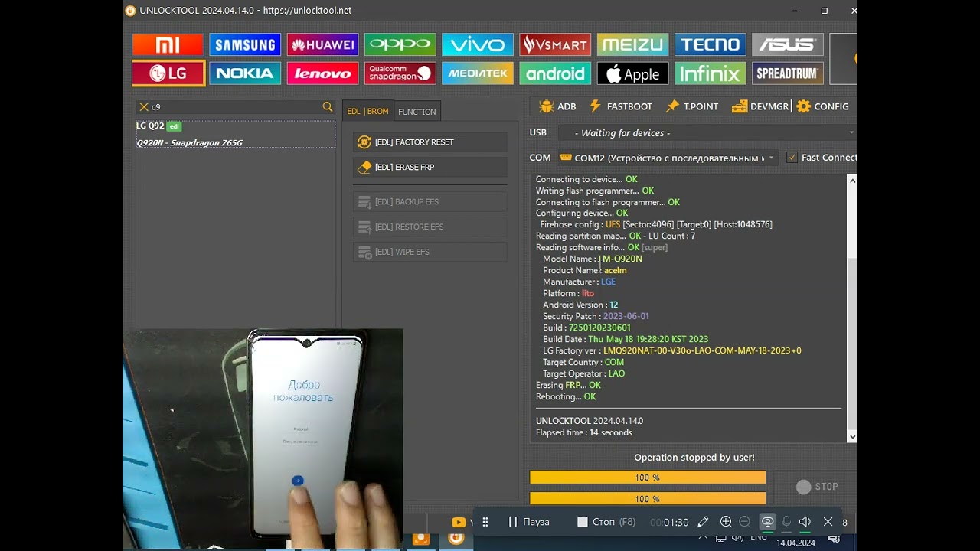
Task: Click the recorder drag handle grip
Action: [485, 522]
